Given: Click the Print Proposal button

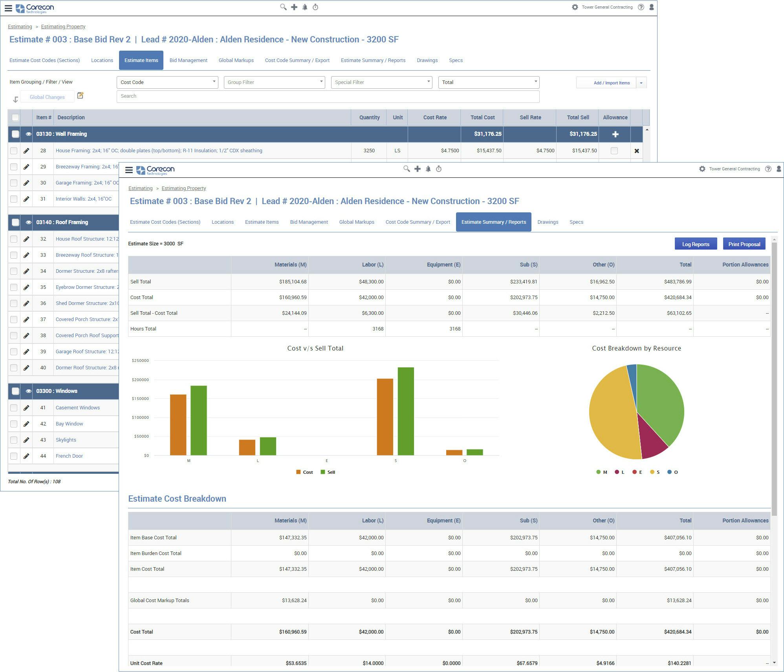Looking at the screenshot, I should point(744,244).
